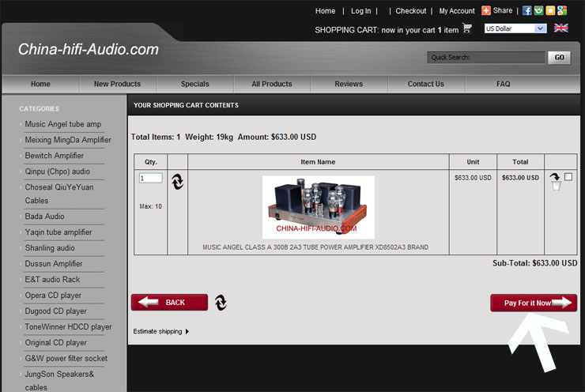Click the update quantity refresh icon in row
The width and height of the screenshot is (585, 392).
[x=178, y=182]
